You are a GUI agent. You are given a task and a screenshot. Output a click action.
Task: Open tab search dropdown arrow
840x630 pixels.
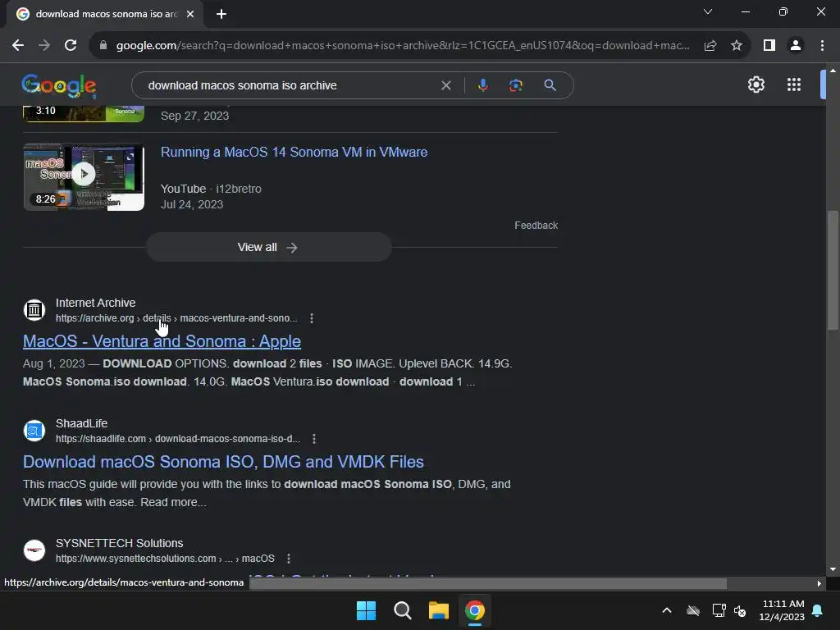[708, 11]
